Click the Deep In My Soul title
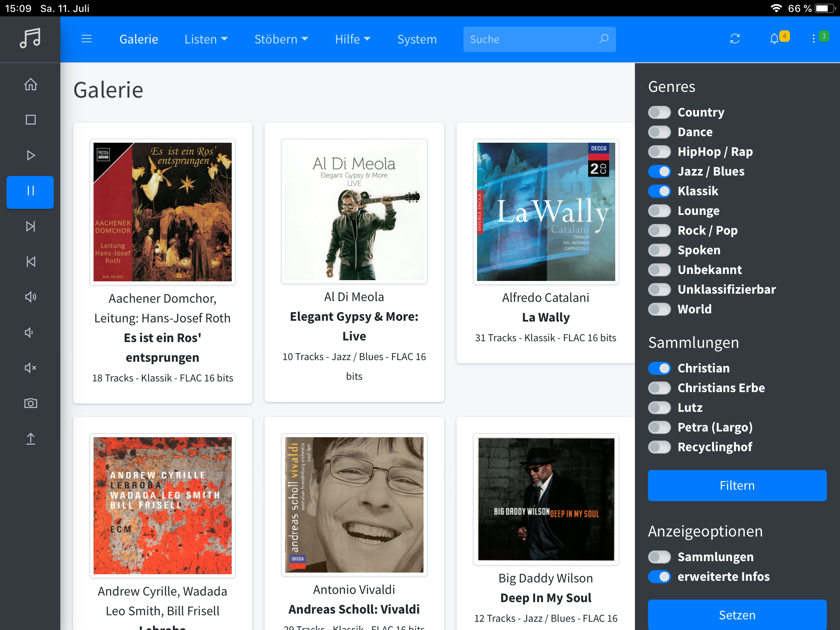The image size is (840, 630). coord(546,598)
